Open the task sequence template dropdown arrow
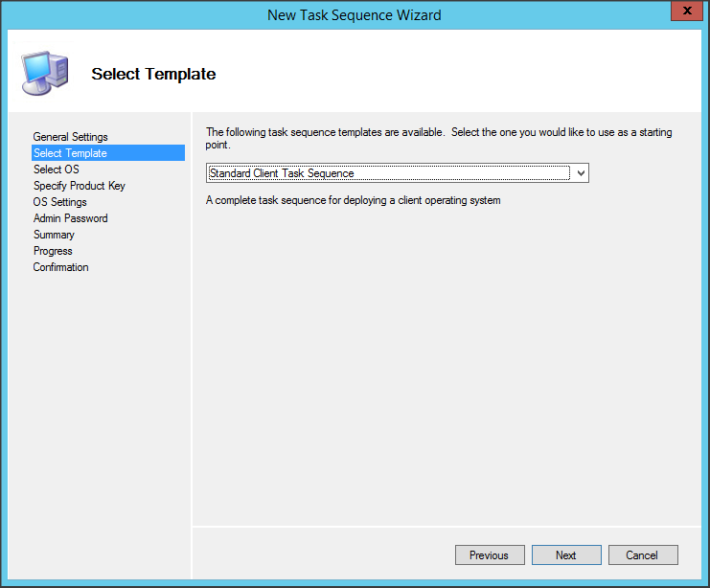Image resolution: width=710 pixels, height=588 pixels. [580, 173]
